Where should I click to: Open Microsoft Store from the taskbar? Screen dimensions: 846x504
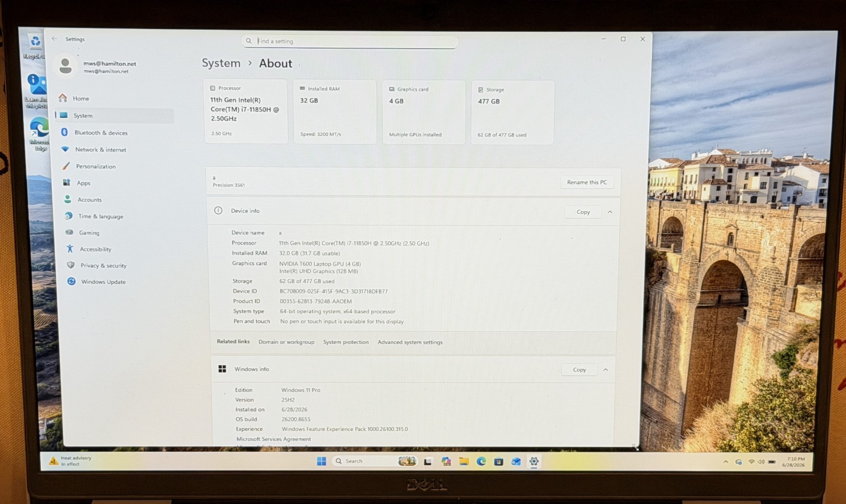tap(499, 462)
